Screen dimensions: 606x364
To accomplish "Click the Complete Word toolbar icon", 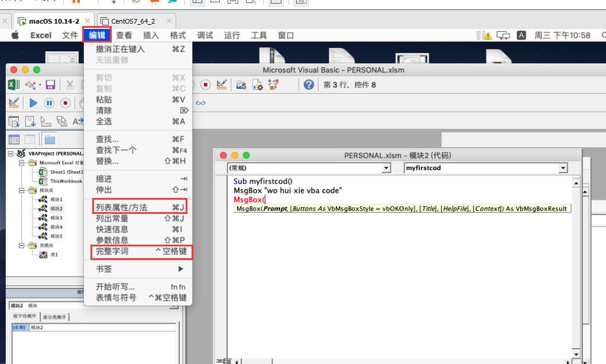I will [x=77, y=121].
